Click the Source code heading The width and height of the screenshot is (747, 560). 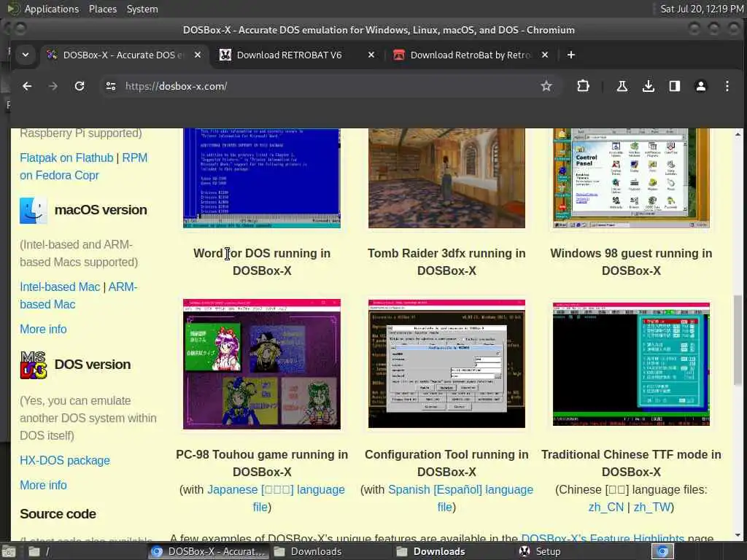pos(58,514)
